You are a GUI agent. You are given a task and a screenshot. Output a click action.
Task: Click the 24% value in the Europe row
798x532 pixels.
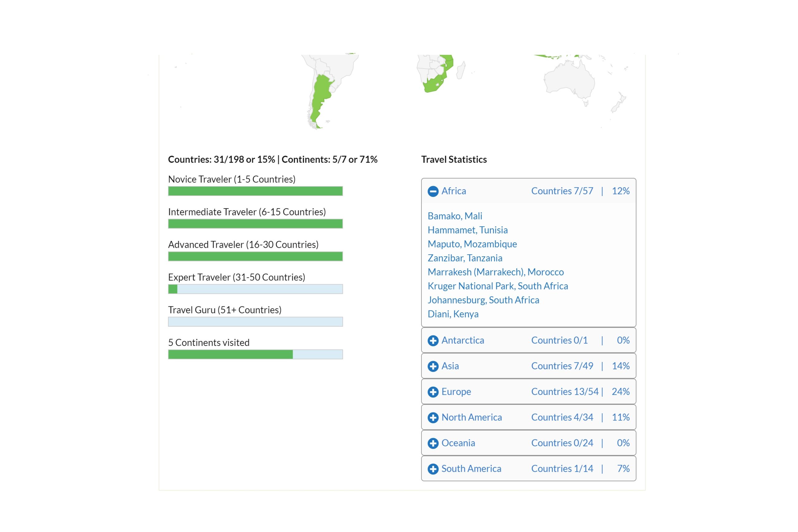[x=621, y=391]
